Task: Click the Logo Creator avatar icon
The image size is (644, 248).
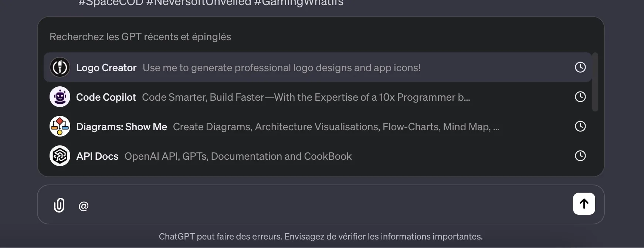Action: 60,67
